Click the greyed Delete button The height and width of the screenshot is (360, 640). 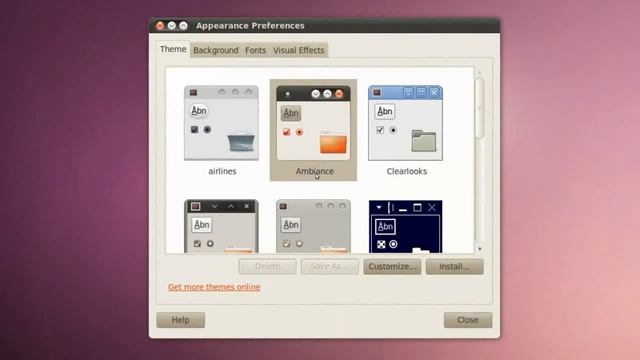click(x=267, y=267)
